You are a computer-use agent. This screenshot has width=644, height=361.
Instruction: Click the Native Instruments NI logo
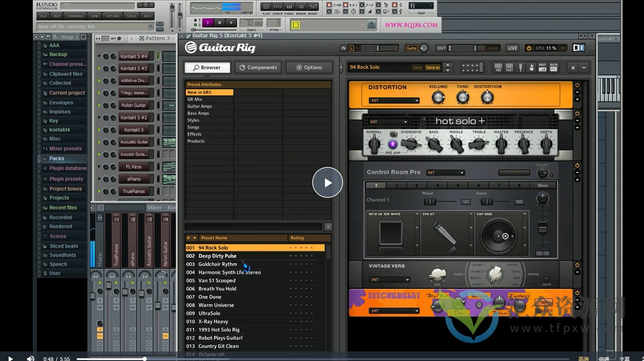click(x=578, y=48)
